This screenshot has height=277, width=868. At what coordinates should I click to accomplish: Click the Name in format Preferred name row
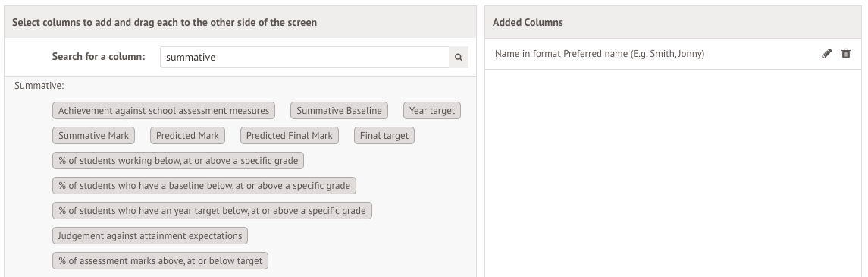coord(674,54)
